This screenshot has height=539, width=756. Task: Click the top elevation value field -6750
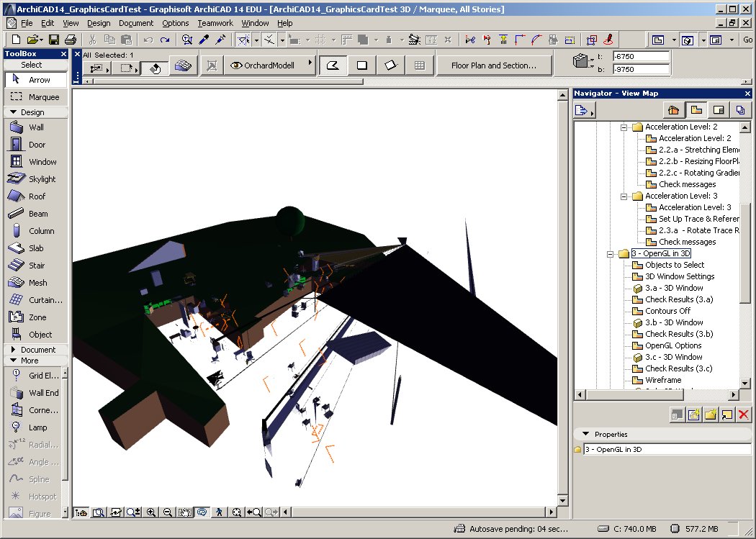[640, 56]
